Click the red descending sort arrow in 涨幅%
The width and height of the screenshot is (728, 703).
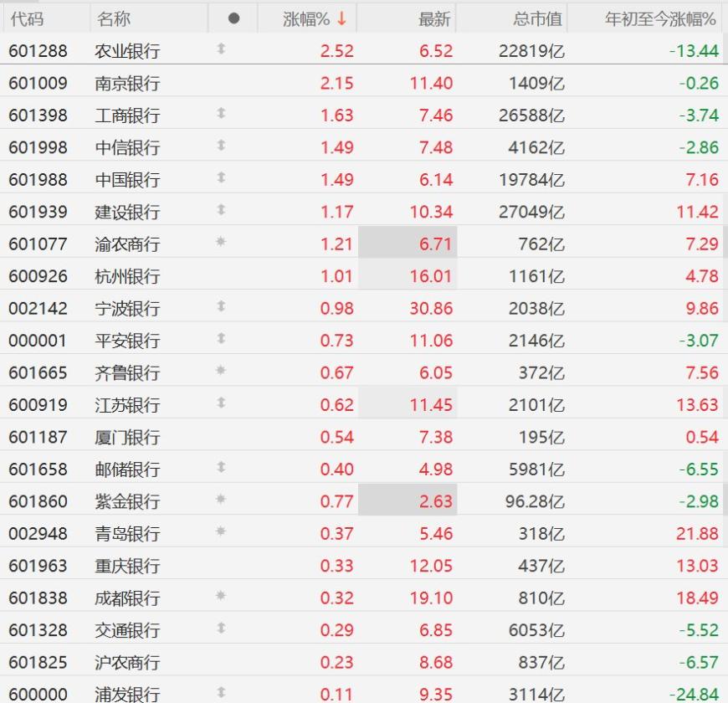pyautogui.click(x=342, y=18)
